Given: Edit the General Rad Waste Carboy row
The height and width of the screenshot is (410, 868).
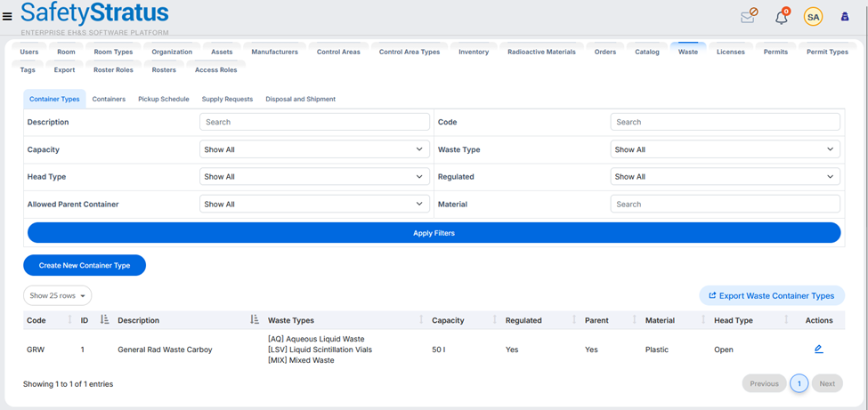Looking at the screenshot, I should [819, 350].
